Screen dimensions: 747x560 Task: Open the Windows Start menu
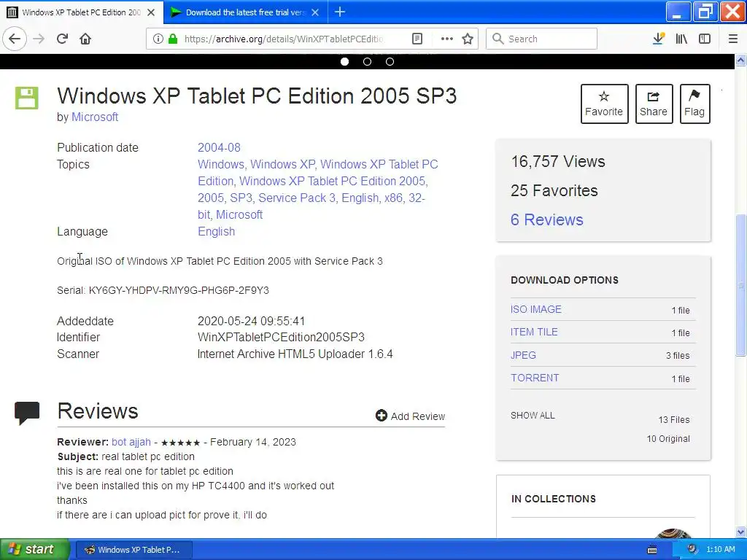pos(35,549)
